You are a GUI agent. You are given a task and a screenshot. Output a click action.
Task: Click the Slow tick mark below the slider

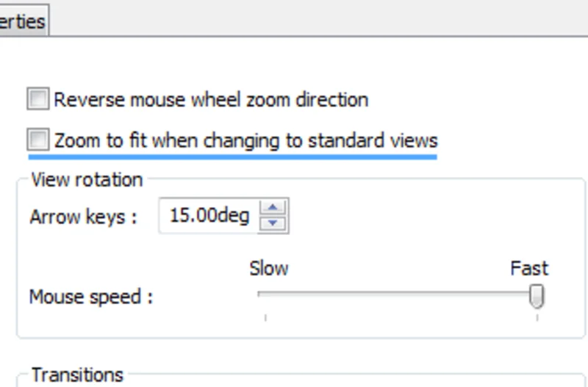pyautogui.click(x=265, y=317)
